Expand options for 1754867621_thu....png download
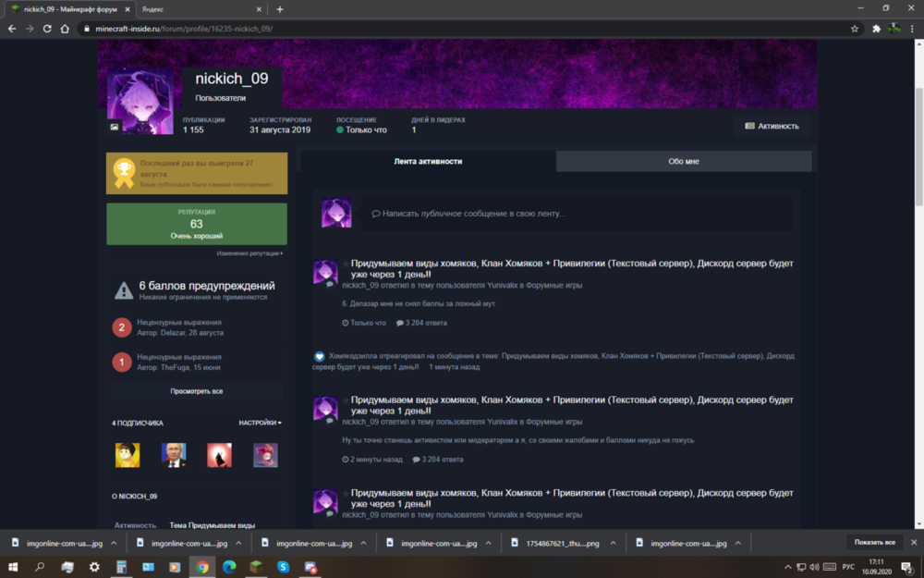 coord(613,543)
